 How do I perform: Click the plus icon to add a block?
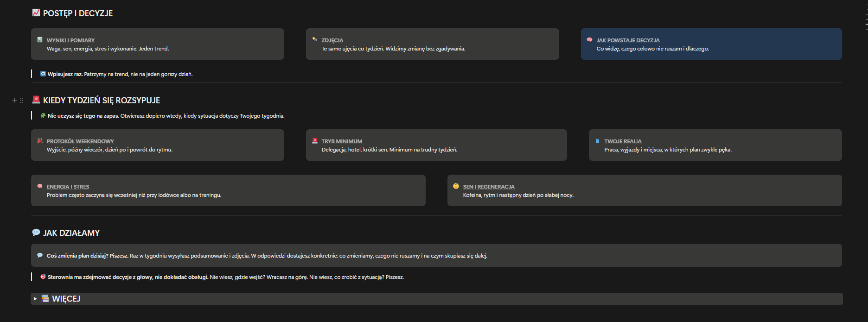point(14,100)
